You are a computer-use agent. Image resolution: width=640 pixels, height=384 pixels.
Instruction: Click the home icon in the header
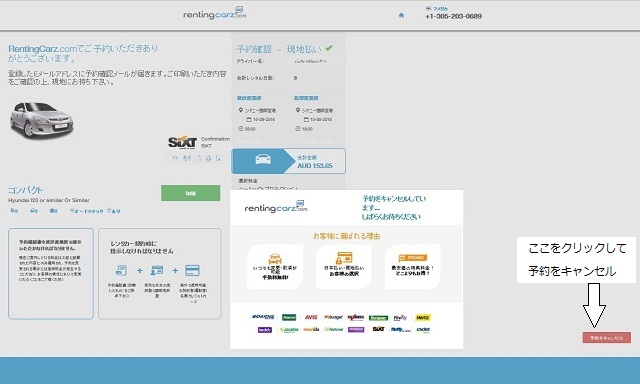coord(401,15)
